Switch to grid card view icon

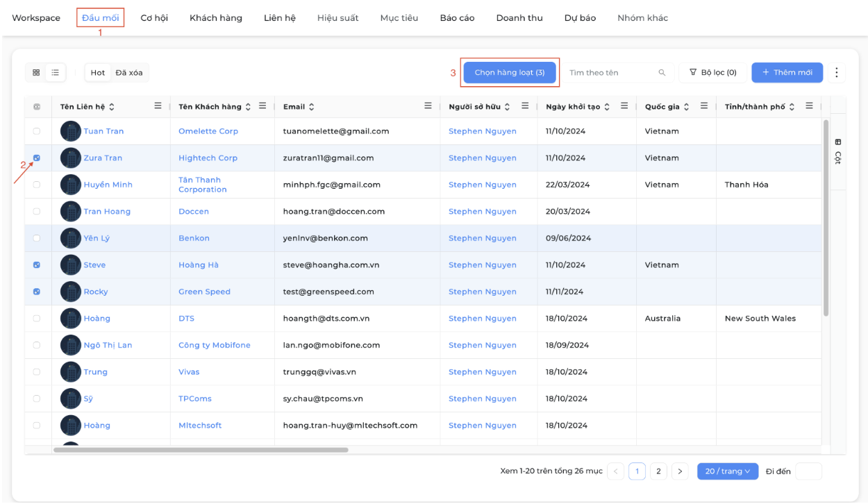coord(36,72)
